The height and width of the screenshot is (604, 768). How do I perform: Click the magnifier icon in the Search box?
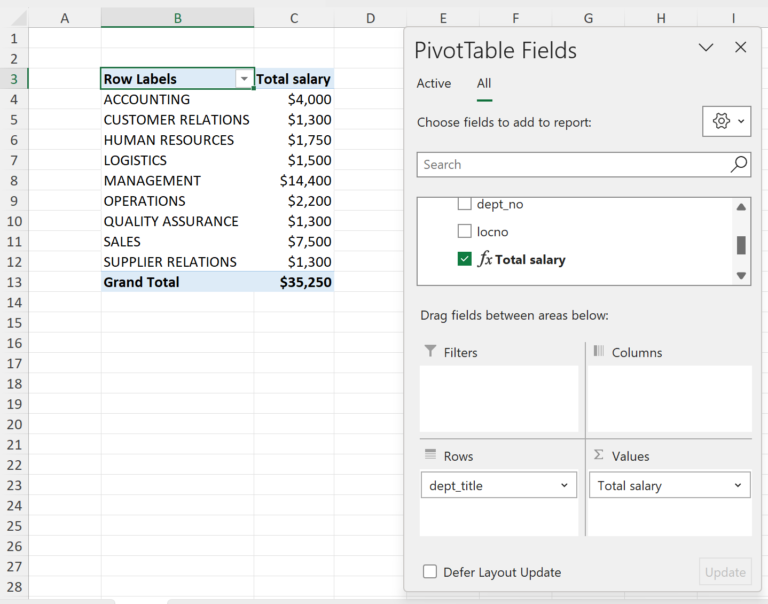pyautogui.click(x=738, y=165)
